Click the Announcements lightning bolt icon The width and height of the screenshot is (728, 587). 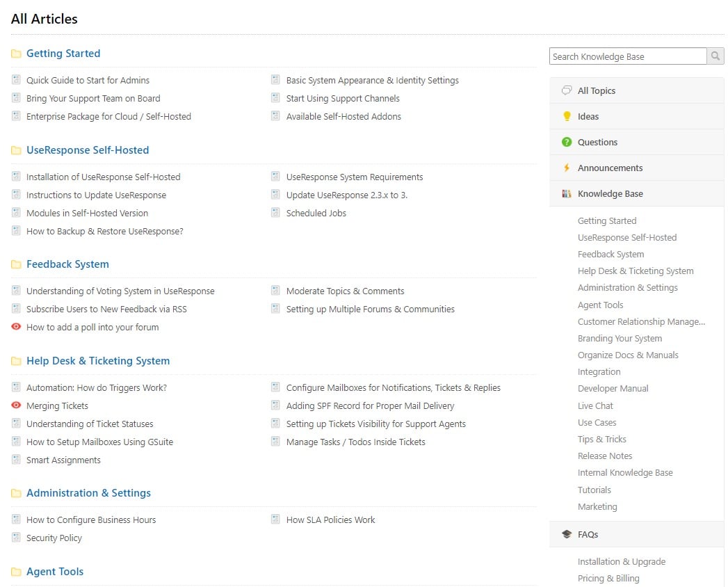tap(567, 168)
